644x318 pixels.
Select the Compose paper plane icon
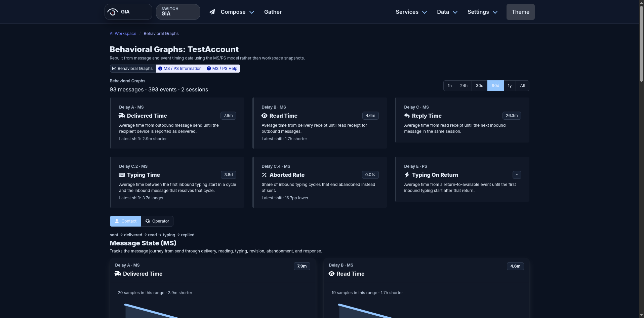pyautogui.click(x=212, y=12)
